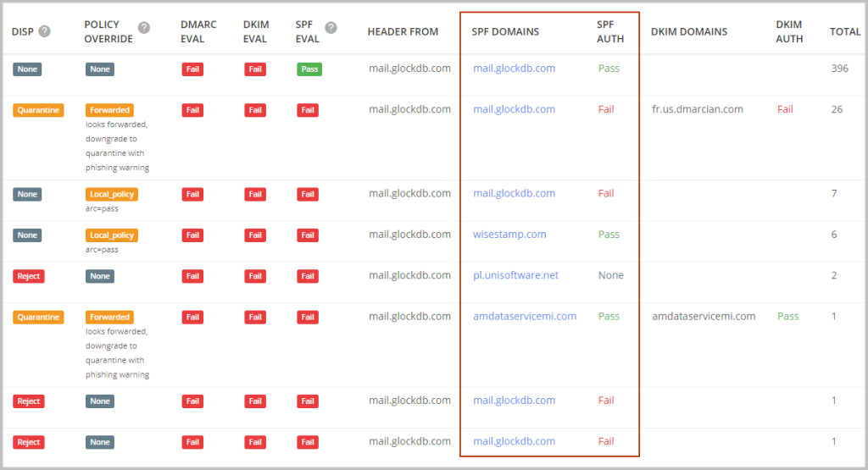
Task: Select Local_policy badge in the wisestamp.com row
Action: [111, 235]
